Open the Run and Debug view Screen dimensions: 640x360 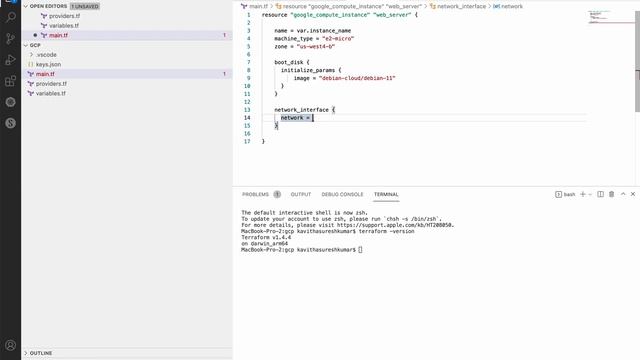[11, 60]
